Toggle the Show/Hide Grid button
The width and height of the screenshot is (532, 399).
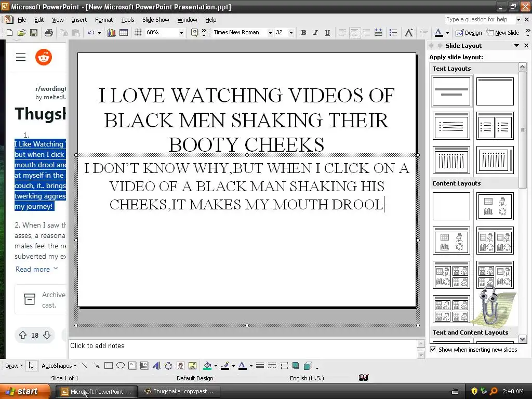point(138,33)
